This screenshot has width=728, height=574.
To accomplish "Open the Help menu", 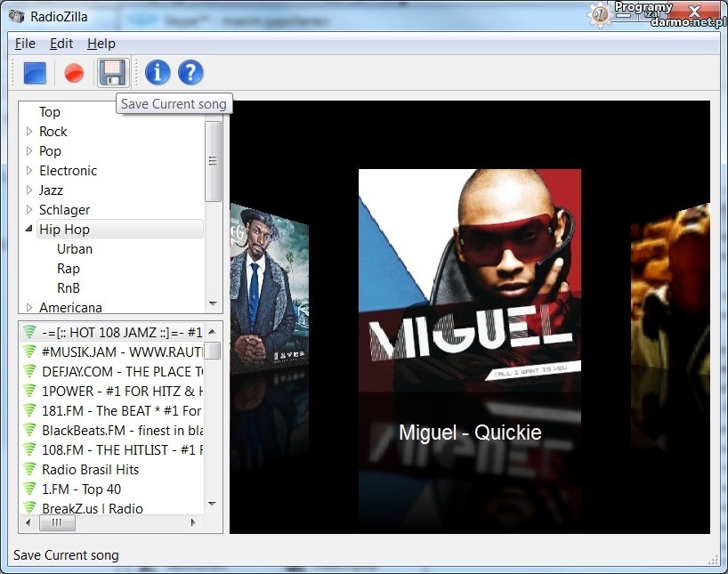I will point(101,44).
